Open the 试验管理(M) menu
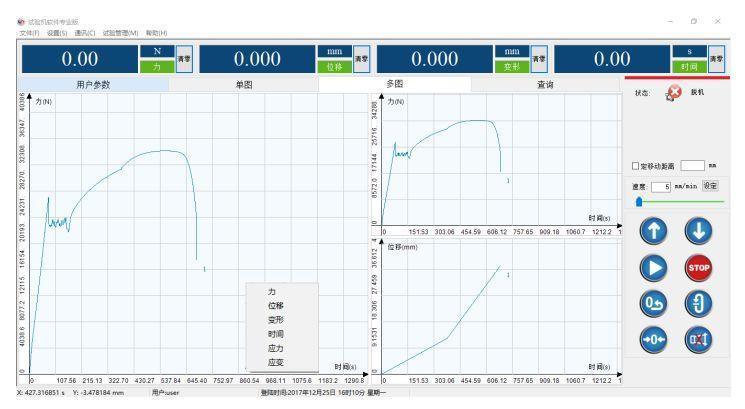This screenshot has height=409, width=745. 122,34
